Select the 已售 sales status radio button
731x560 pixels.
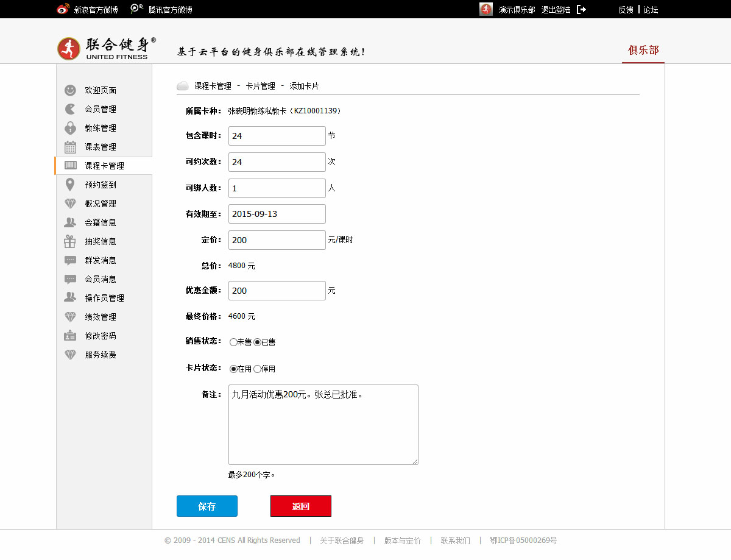(x=257, y=342)
